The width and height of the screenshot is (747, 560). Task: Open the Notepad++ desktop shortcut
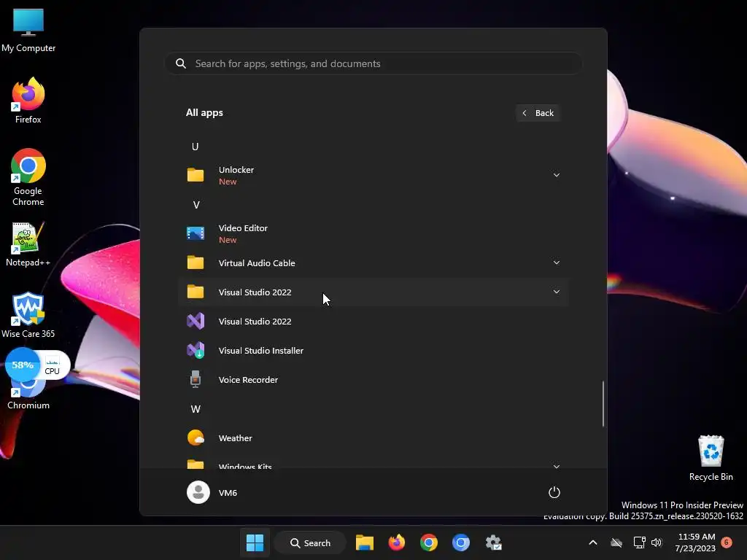(x=28, y=244)
